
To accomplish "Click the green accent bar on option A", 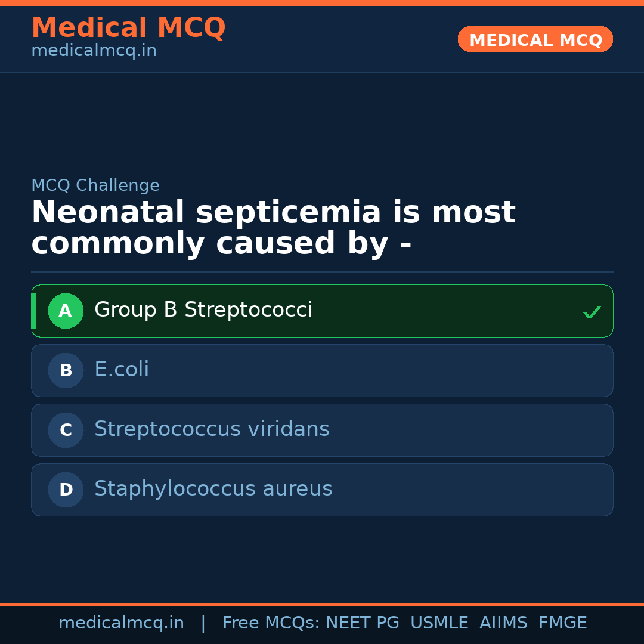I will [33, 311].
